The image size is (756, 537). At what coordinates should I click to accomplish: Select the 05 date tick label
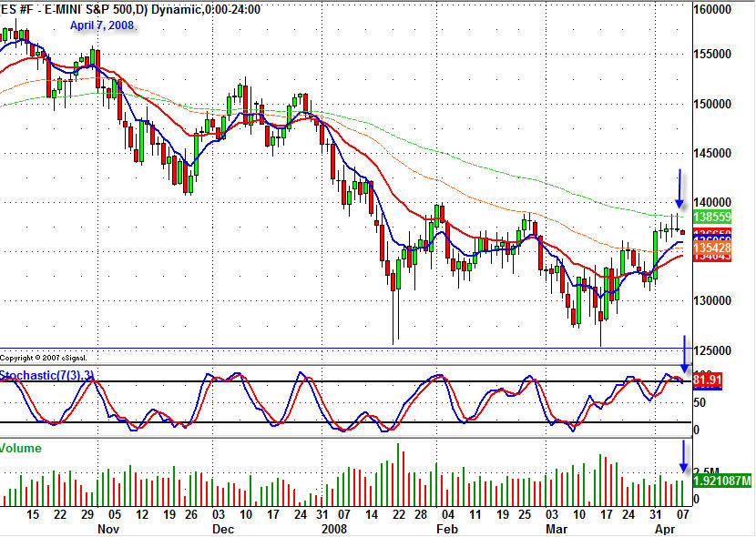(x=115, y=514)
